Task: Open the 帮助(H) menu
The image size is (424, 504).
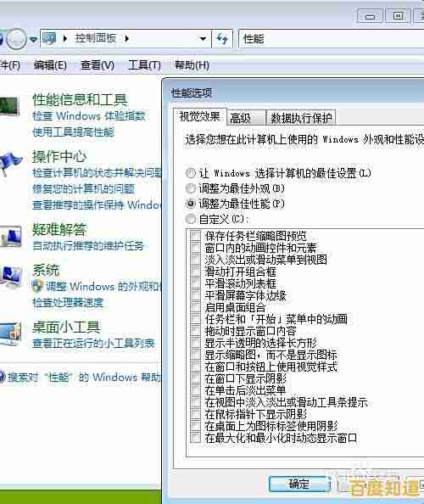Action: tap(192, 65)
